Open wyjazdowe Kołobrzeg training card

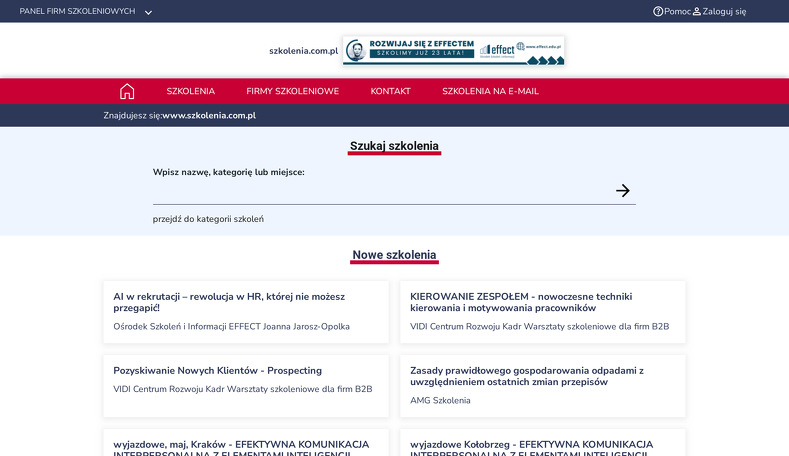coord(542,443)
